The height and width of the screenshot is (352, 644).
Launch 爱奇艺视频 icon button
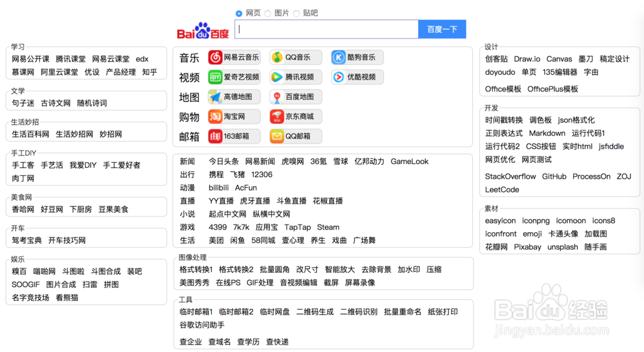pos(234,77)
